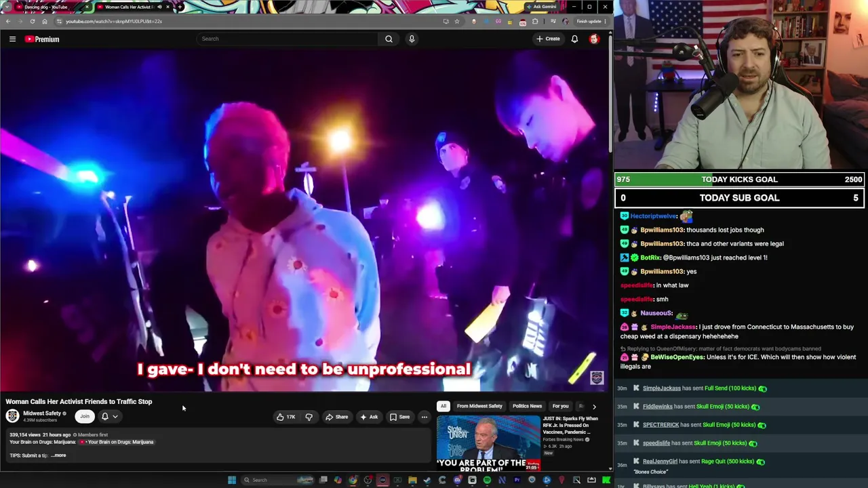Screen dimensions: 868x488
Task: Show more filter chips with the arrow
Action: click(594, 407)
